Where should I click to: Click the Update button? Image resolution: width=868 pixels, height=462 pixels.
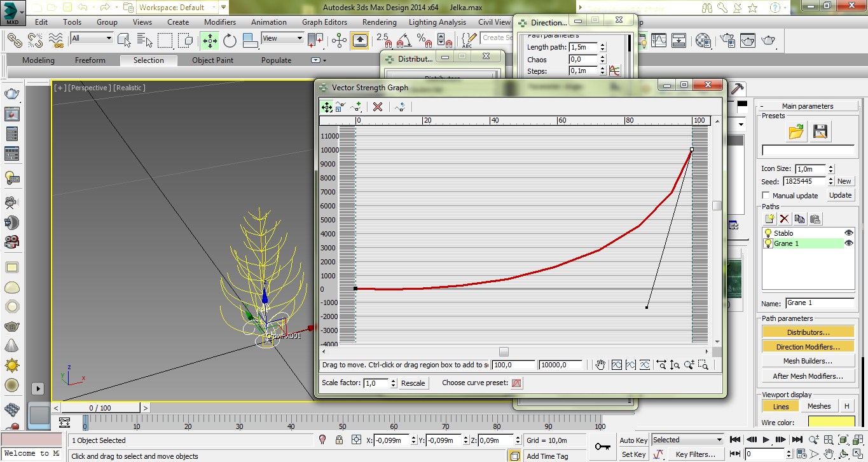click(x=840, y=195)
